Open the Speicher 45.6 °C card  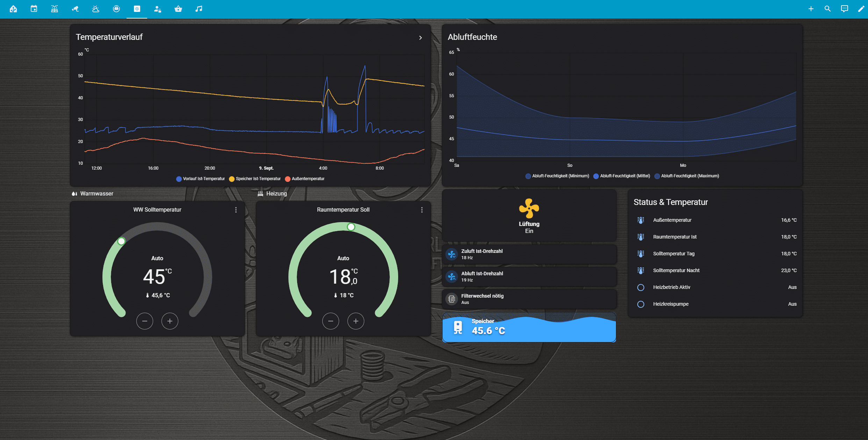pos(529,327)
